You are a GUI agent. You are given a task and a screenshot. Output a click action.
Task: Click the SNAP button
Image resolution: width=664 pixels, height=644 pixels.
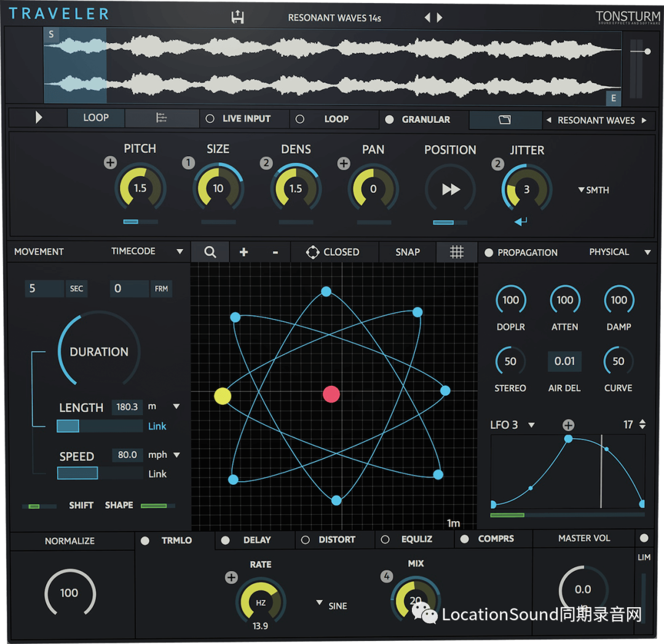408,252
